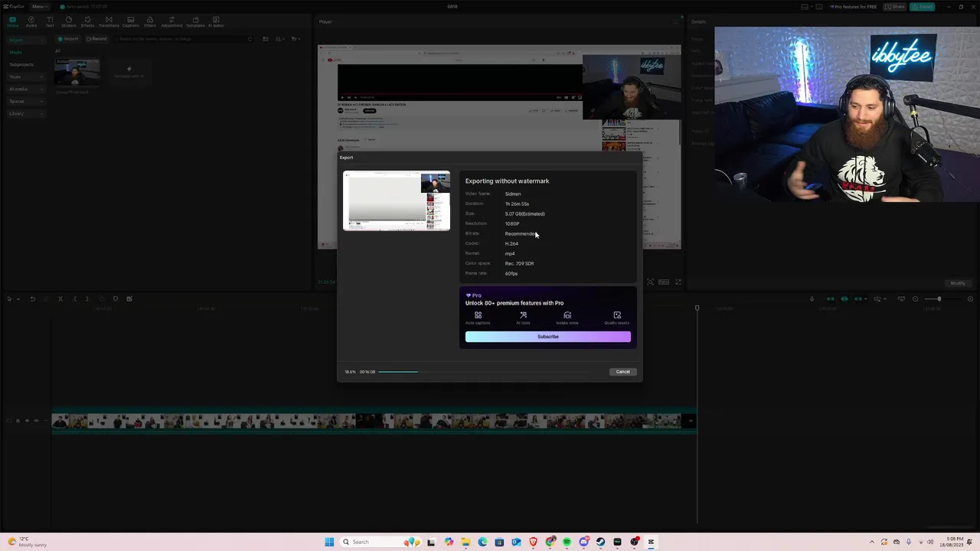Open the AI avatar tab in CapCut toolbar
Image resolution: width=980 pixels, height=551 pixels.
[216, 21]
